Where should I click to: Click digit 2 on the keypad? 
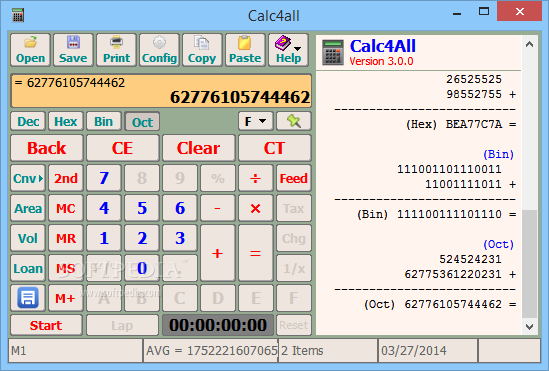pyautogui.click(x=142, y=238)
